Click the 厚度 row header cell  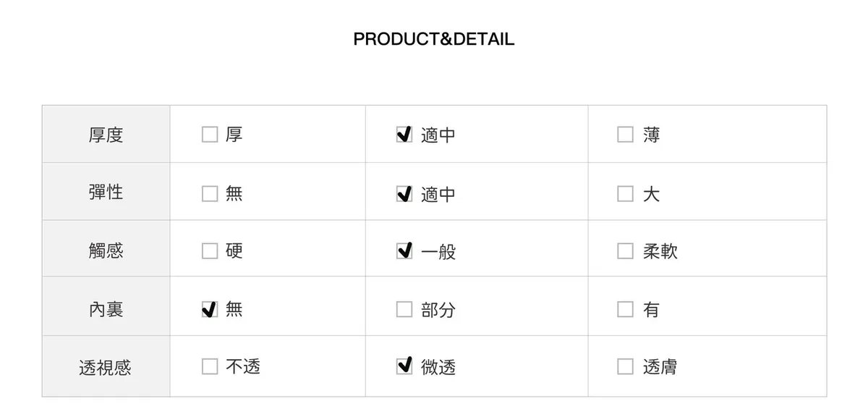(106, 135)
